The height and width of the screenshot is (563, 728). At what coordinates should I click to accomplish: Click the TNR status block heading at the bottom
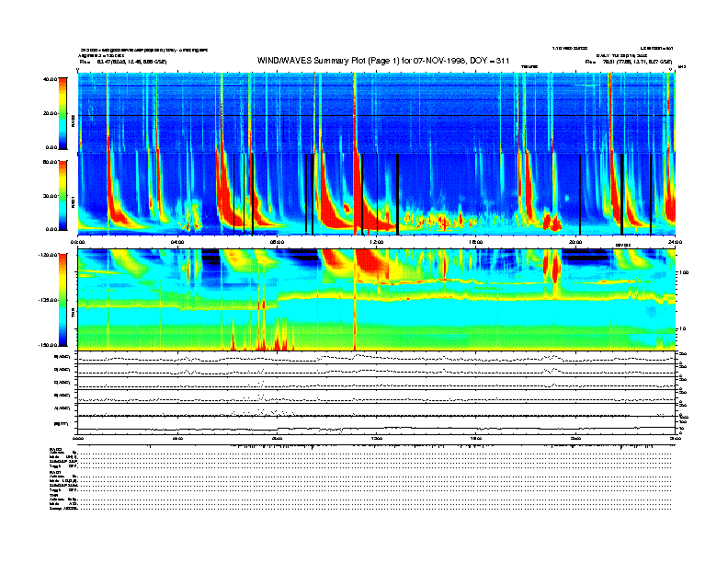[53, 495]
